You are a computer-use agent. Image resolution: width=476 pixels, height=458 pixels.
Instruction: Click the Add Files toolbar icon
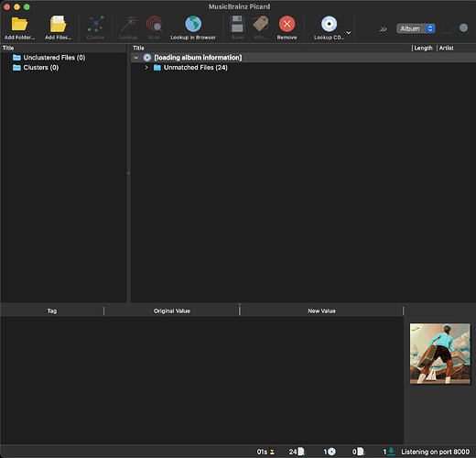(58, 24)
